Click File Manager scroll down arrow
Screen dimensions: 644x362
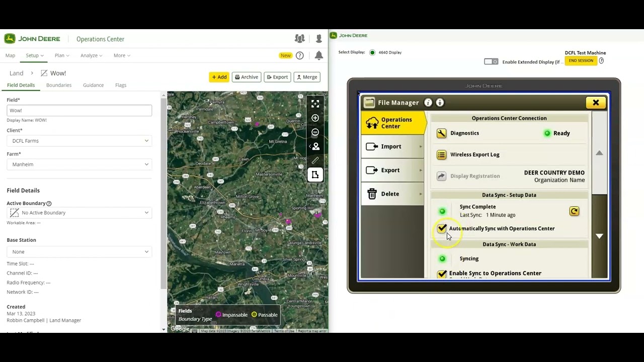pyautogui.click(x=599, y=236)
